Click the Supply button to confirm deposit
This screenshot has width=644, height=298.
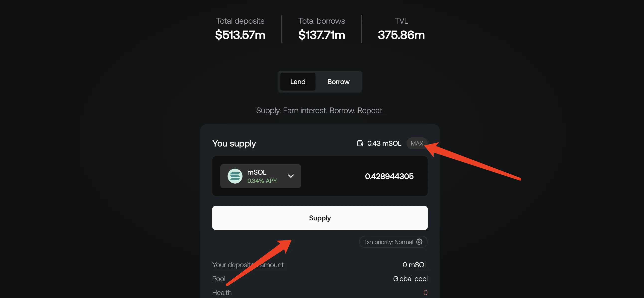[x=320, y=218]
